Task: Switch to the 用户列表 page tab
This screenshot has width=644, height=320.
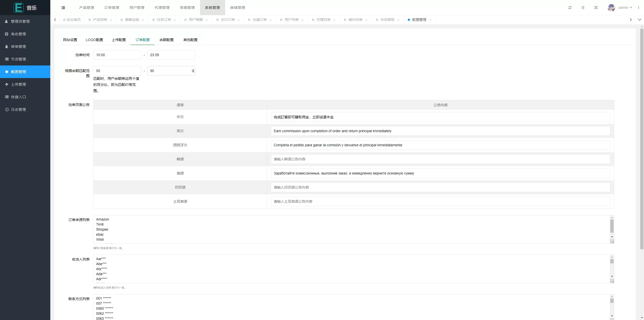Action: (x=291, y=20)
